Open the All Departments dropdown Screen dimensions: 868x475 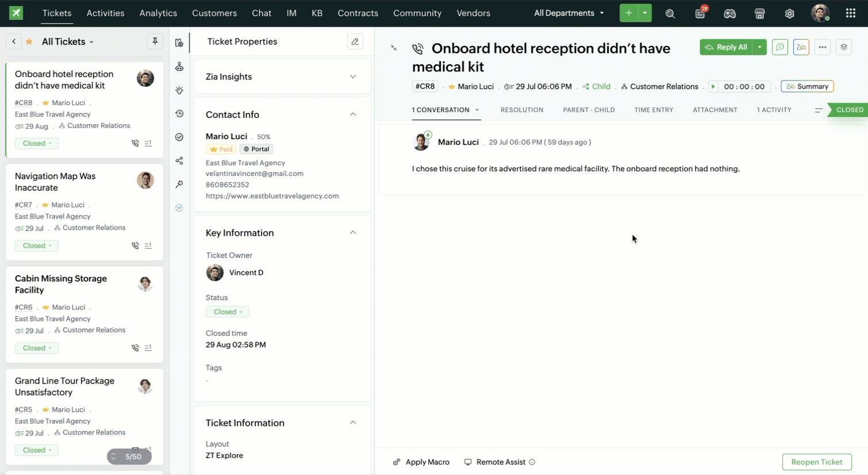pyautogui.click(x=569, y=13)
